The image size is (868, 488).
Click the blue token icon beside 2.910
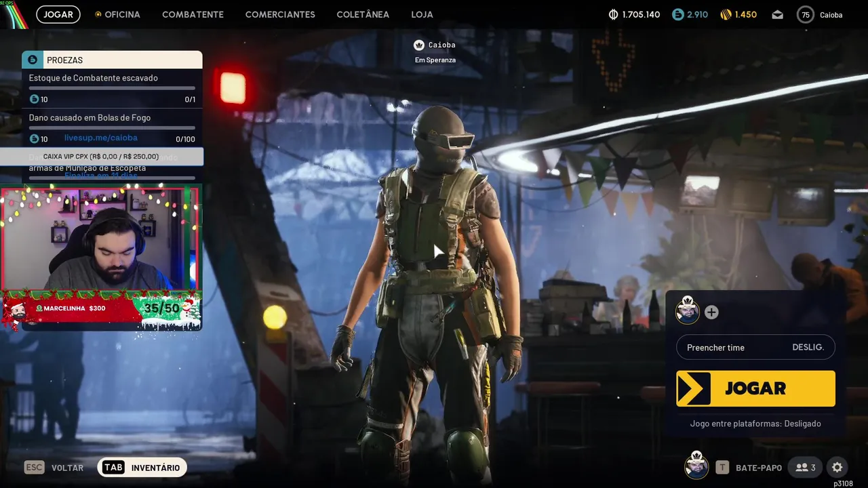[678, 14]
